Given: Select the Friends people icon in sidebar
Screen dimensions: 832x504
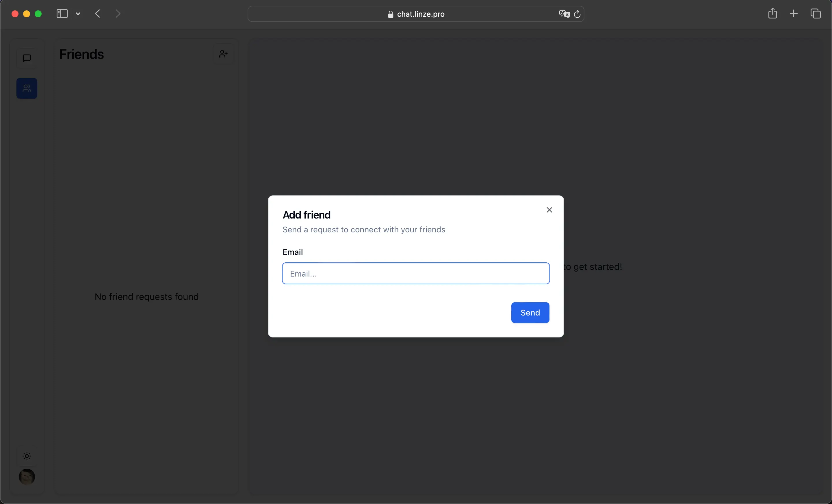Looking at the screenshot, I should (27, 88).
